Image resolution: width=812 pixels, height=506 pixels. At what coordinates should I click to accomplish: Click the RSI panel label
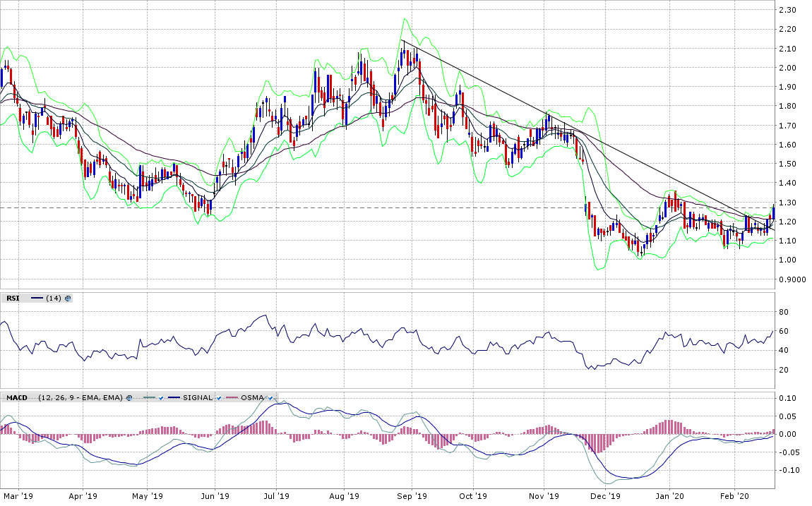click(x=12, y=299)
